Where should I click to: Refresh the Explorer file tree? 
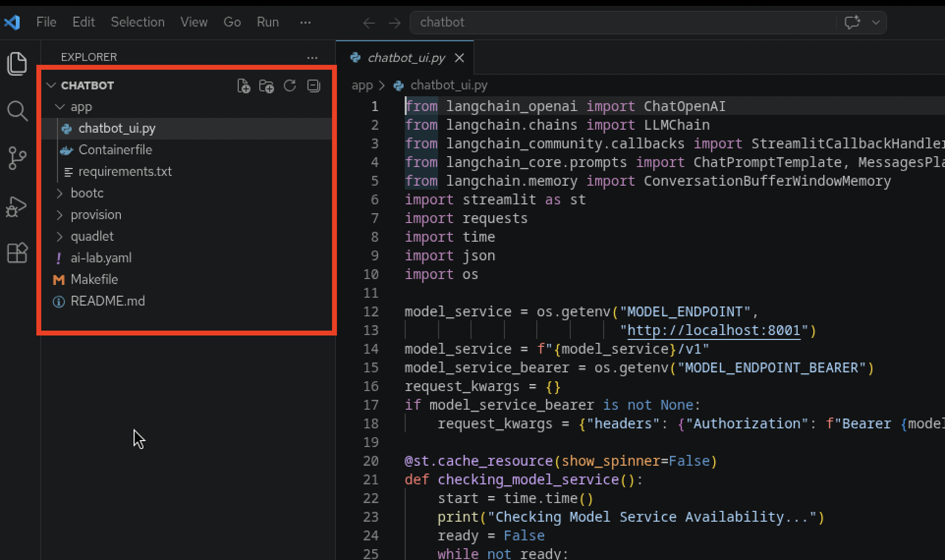pos(290,86)
